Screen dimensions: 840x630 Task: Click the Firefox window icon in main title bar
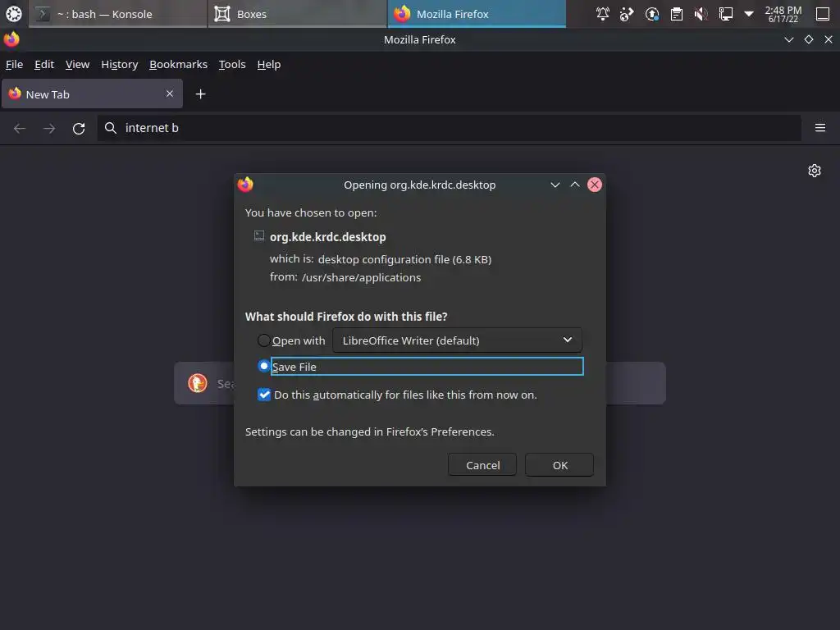11,39
